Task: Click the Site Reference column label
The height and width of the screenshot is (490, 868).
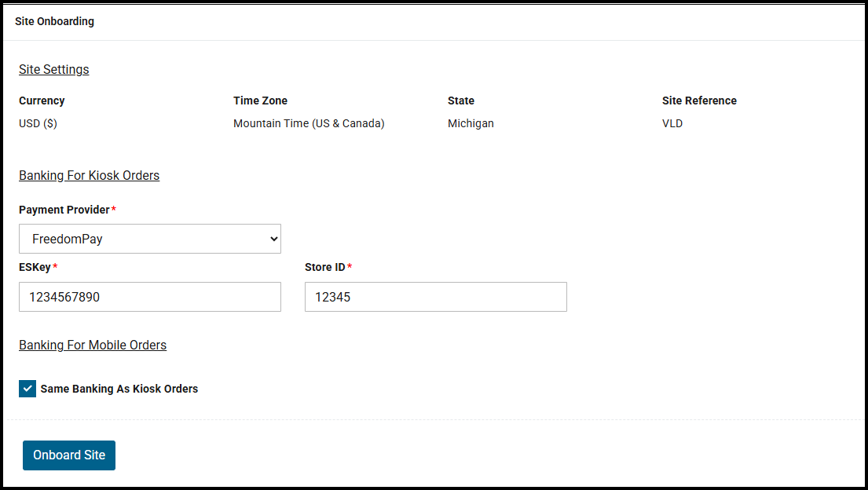Action: pos(699,101)
